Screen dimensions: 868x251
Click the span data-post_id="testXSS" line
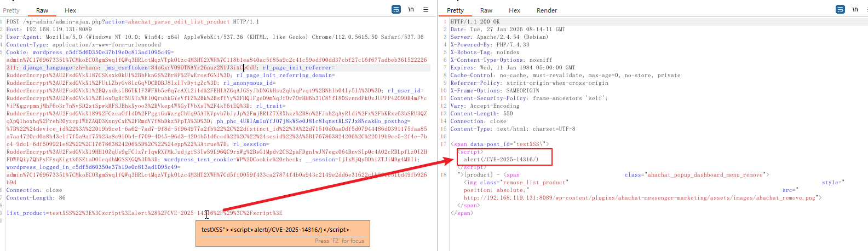pyautogui.click(x=499, y=144)
